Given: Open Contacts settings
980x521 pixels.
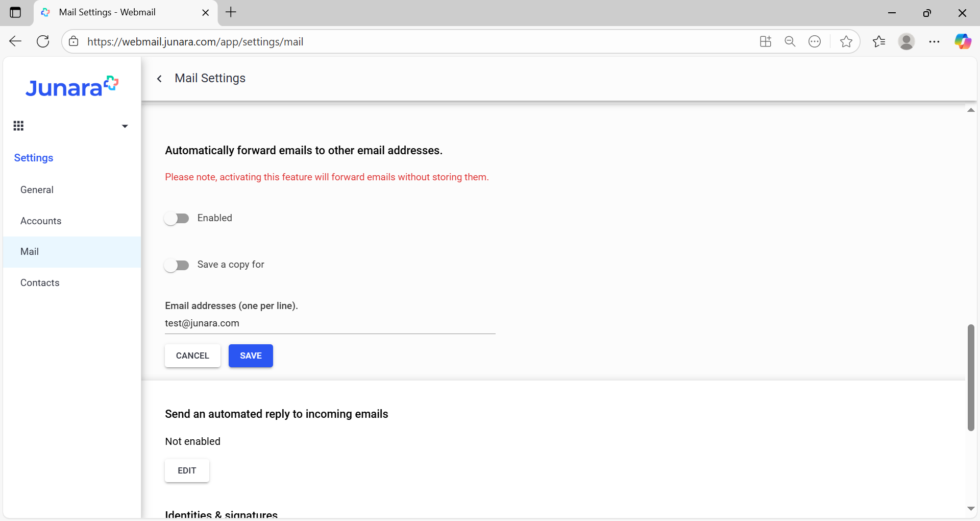Looking at the screenshot, I should pyautogui.click(x=72, y=283).
